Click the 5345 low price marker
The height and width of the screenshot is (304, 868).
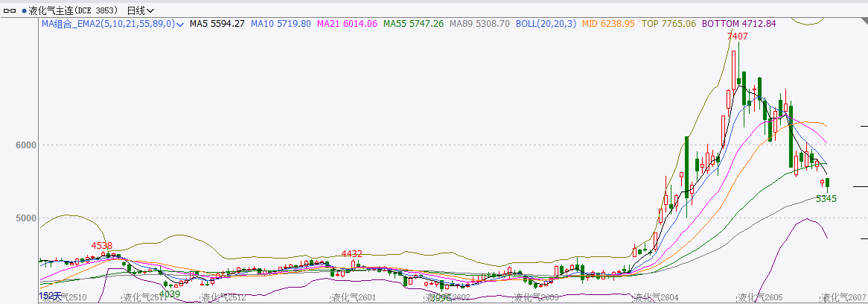(x=826, y=199)
